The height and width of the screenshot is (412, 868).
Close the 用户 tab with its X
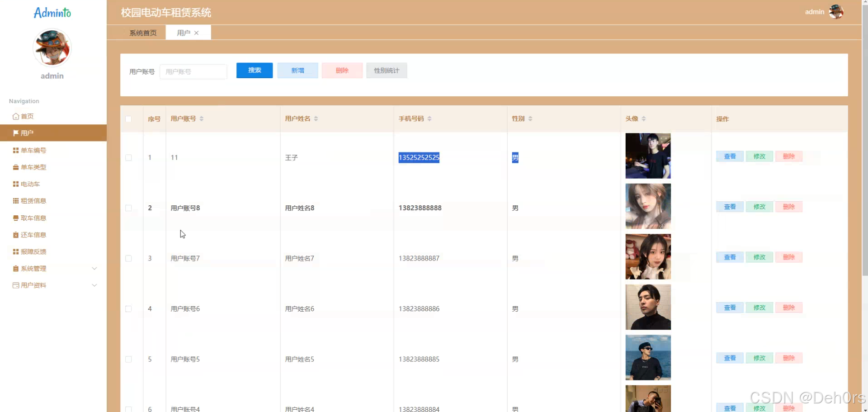point(196,33)
